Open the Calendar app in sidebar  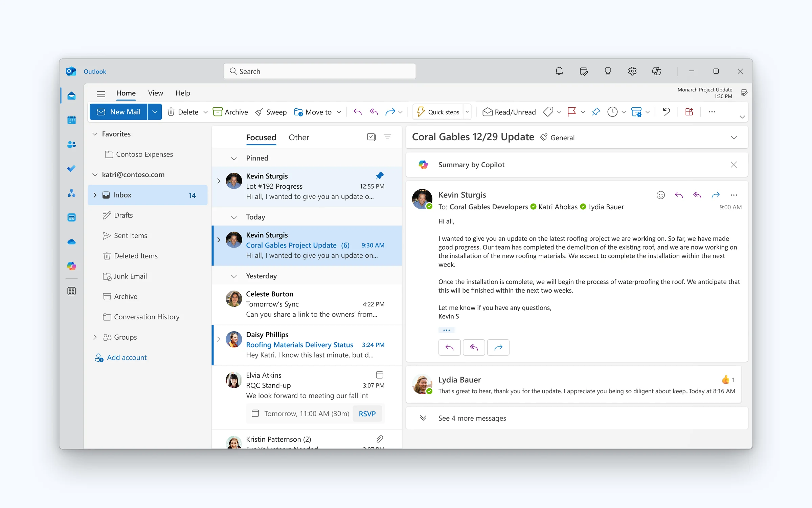coord(71,120)
